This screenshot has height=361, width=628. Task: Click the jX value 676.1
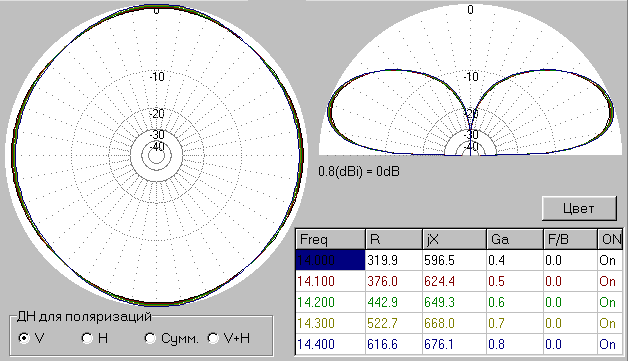[x=454, y=344]
